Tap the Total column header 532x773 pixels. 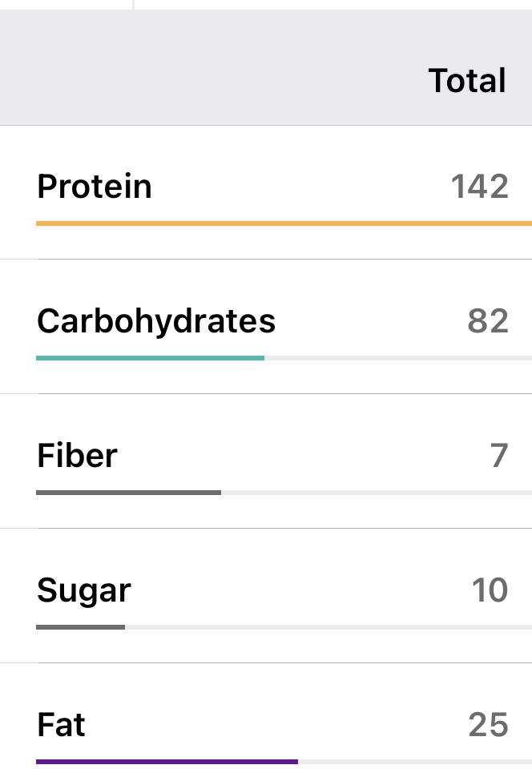tap(466, 81)
